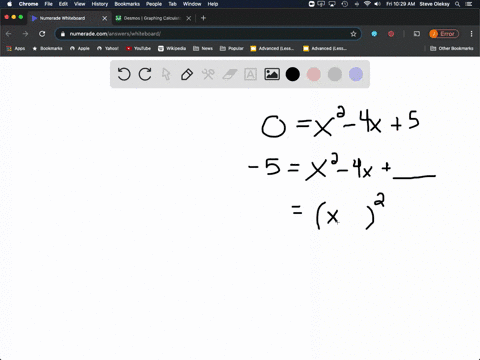Select the pointer tool
The height and width of the screenshot is (360, 480).
tap(166, 74)
